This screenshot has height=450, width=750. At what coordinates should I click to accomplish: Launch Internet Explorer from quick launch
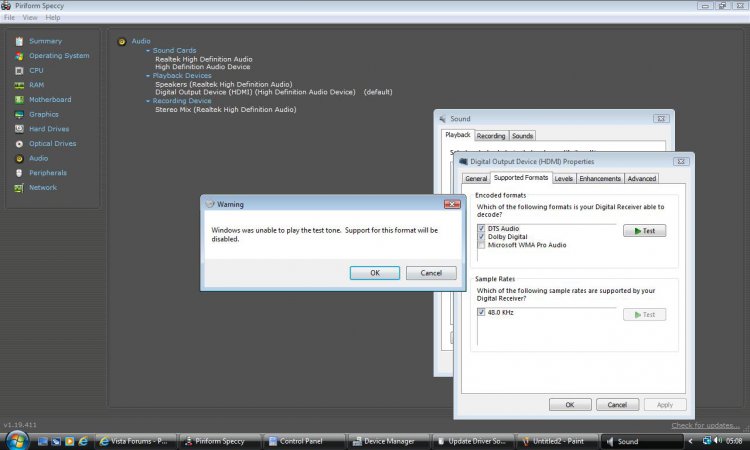click(x=83, y=441)
